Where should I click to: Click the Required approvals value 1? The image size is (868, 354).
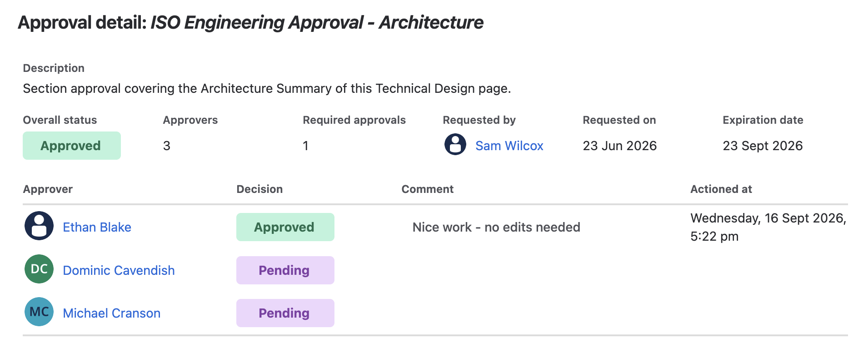[x=306, y=146]
